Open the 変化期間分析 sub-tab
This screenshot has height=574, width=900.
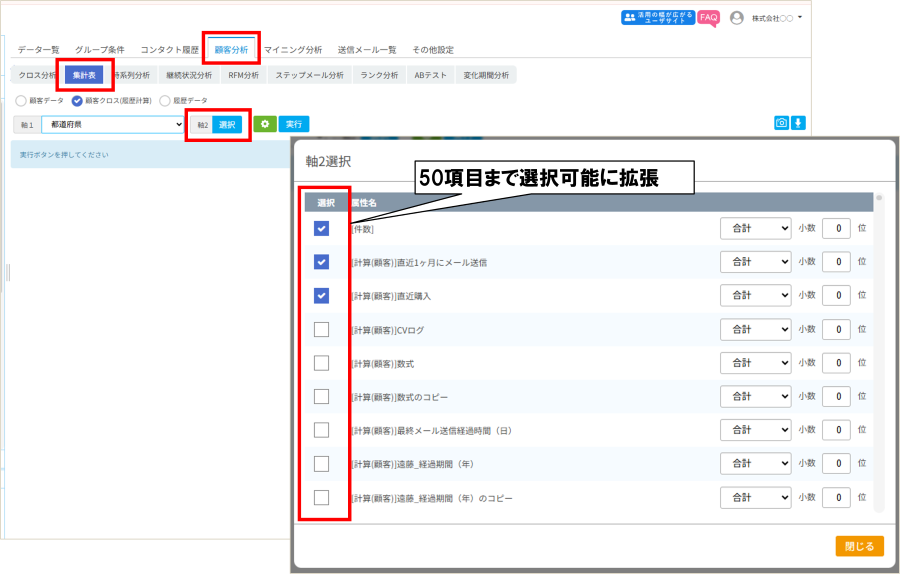tap(486, 75)
